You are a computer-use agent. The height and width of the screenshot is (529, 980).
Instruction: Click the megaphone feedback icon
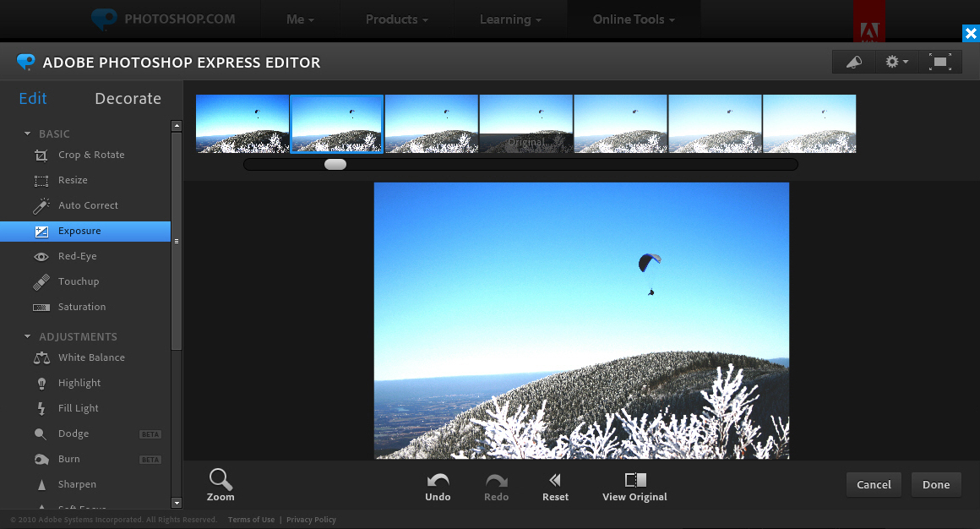click(854, 62)
